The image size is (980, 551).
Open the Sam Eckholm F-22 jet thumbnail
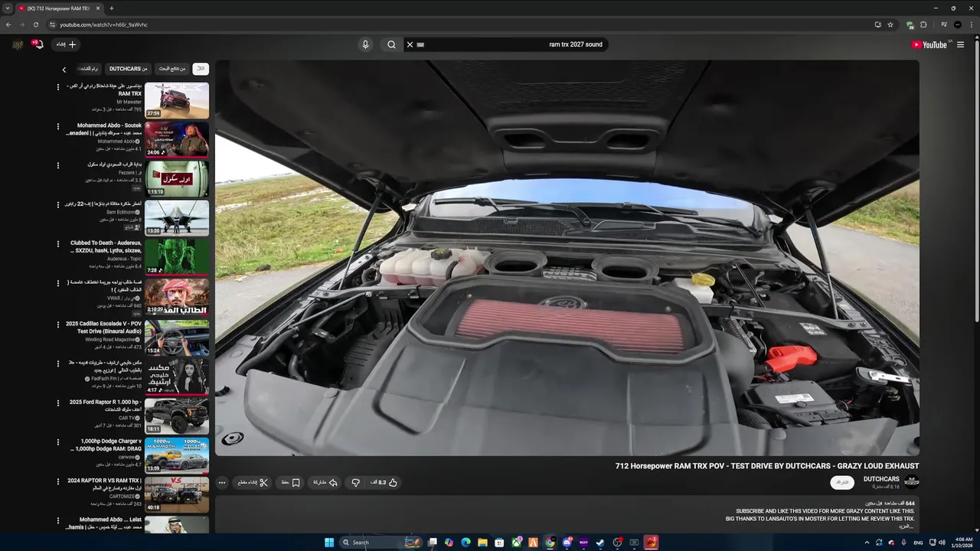click(x=177, y=218)
